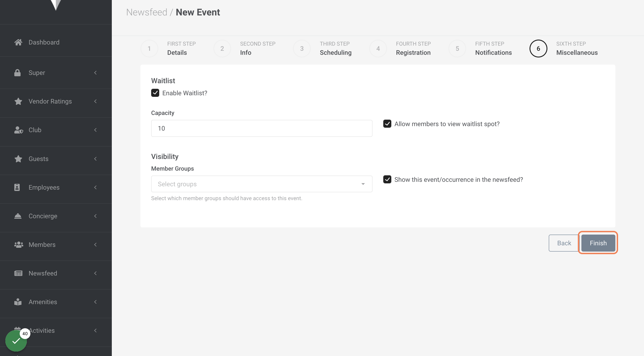Screen dimensions: 644x356
Task: Expand the Activities menu chevron
Action: (95, 331)
